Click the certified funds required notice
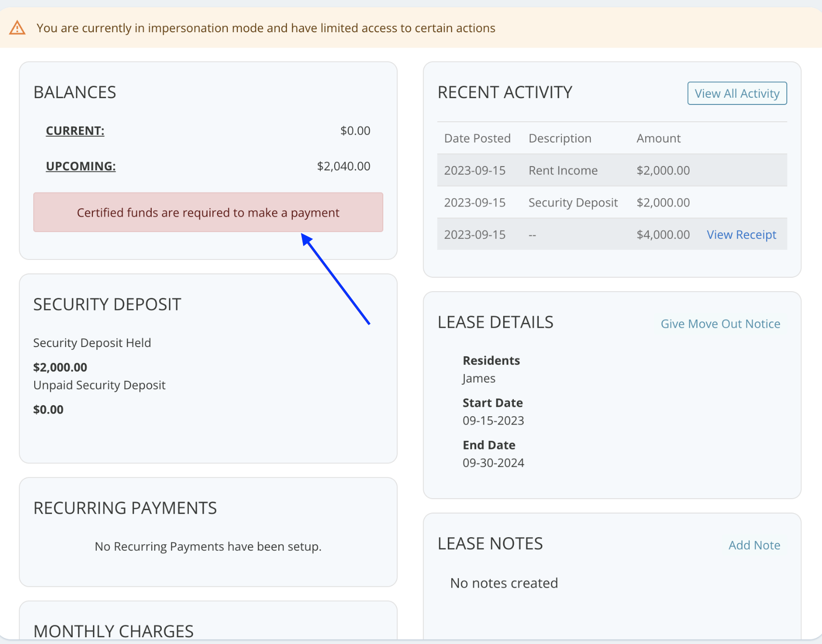 point(208,213)
